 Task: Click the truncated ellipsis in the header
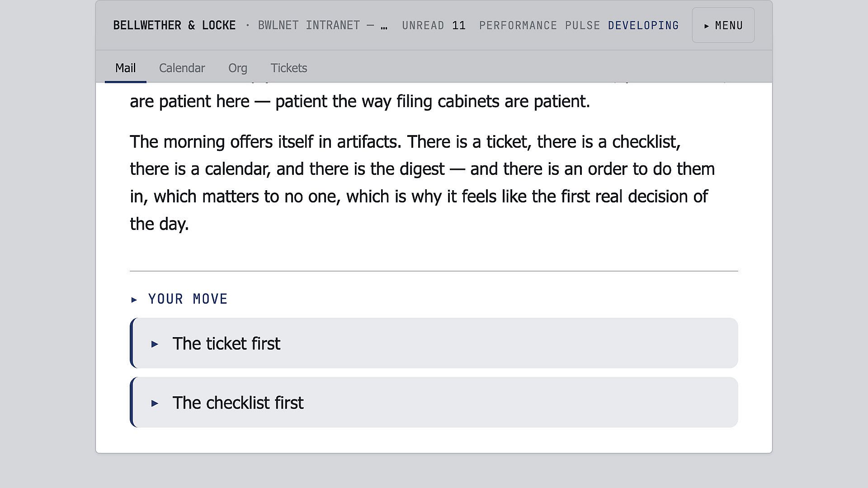pyautogui.click(x=384, y=26)
